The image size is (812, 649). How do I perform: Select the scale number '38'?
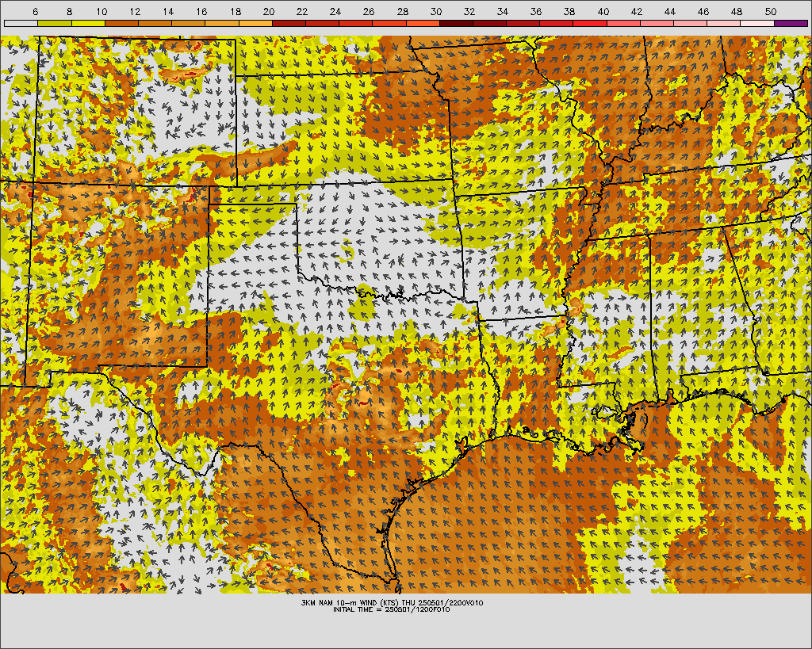click(569, 11)
